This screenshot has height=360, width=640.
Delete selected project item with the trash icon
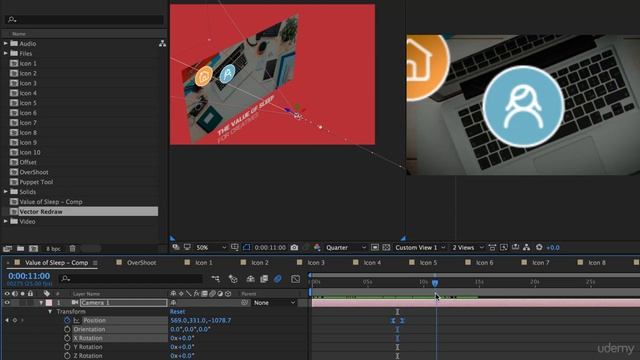click(x=72, y=248)
